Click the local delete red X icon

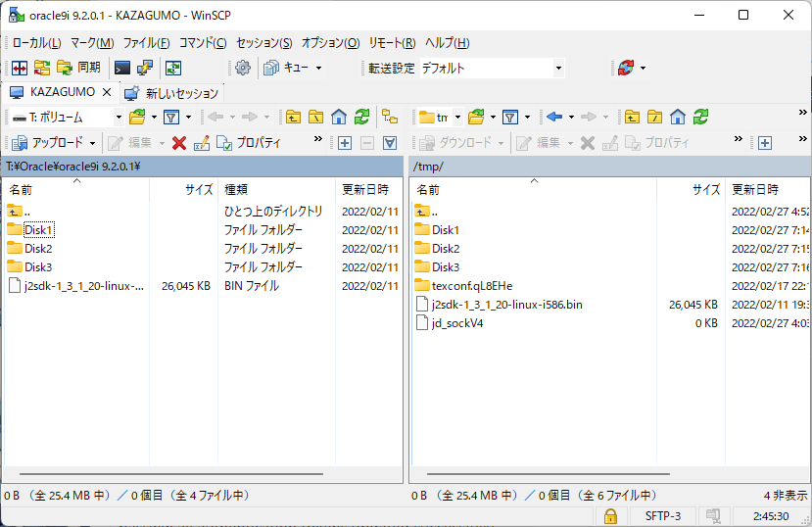click(179, 143)
